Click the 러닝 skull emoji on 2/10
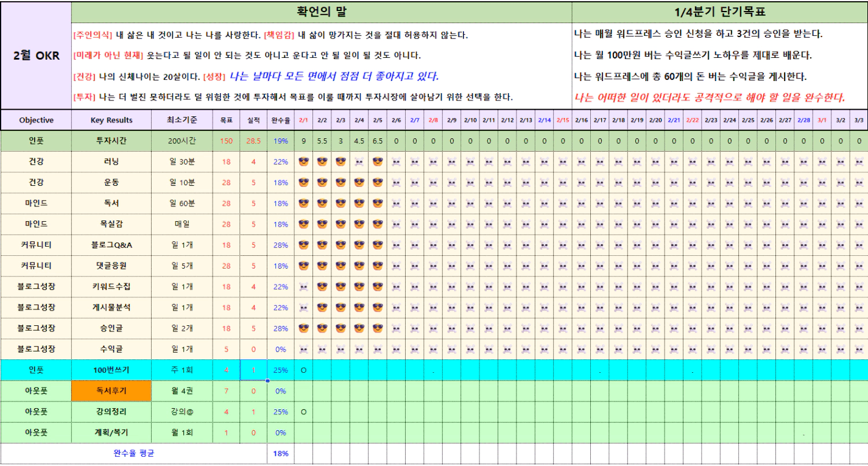 470,162
